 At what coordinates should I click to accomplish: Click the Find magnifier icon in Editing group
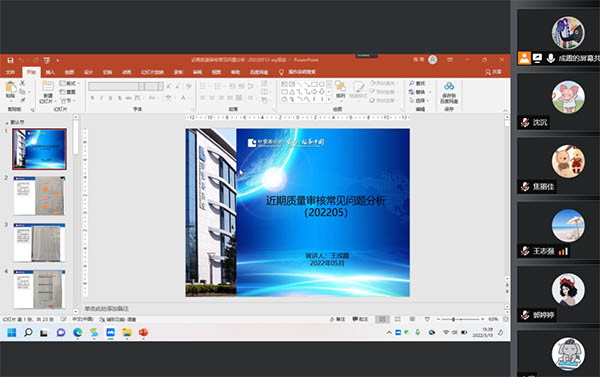tap(412, 83)
